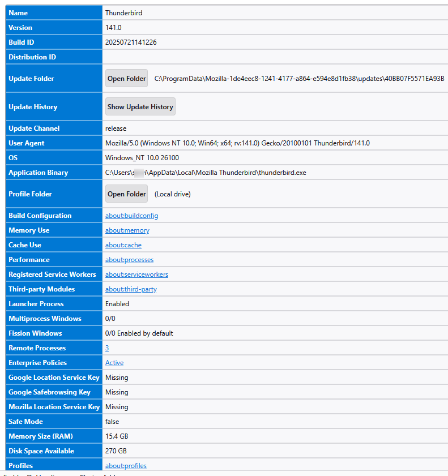This screenshot has width=448, height=476.
Task: Click Remote Processes count link 3
Action: pos(107,348)
